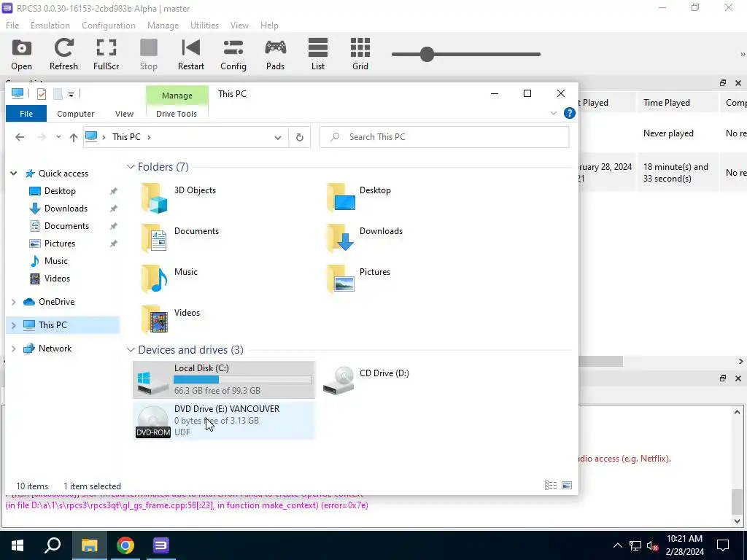Toggle fullscreen with the FullScr icon
This screenshot has width=747, height=560.
point(106,55)
